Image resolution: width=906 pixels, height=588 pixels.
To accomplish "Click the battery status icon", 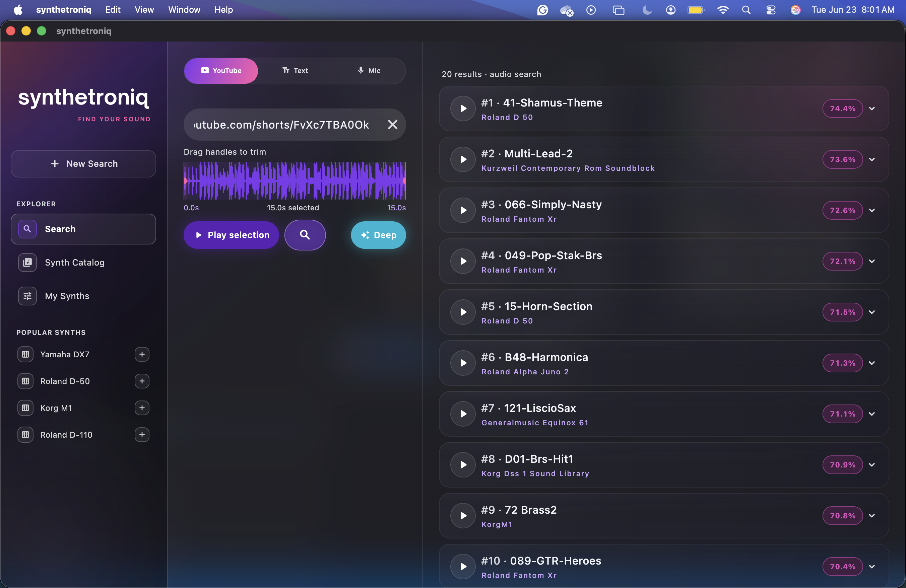I will click(696, 10).
